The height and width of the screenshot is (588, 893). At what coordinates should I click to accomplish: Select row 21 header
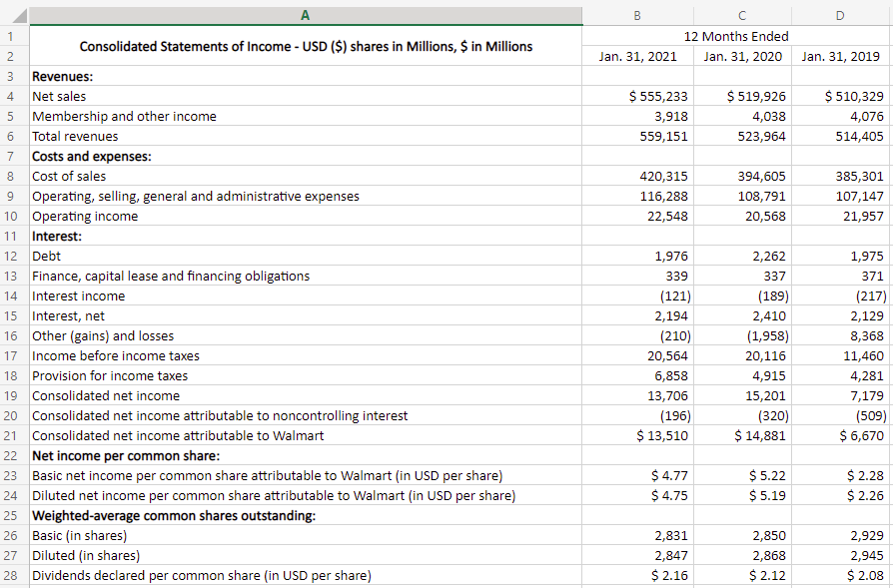pos(13,435)
